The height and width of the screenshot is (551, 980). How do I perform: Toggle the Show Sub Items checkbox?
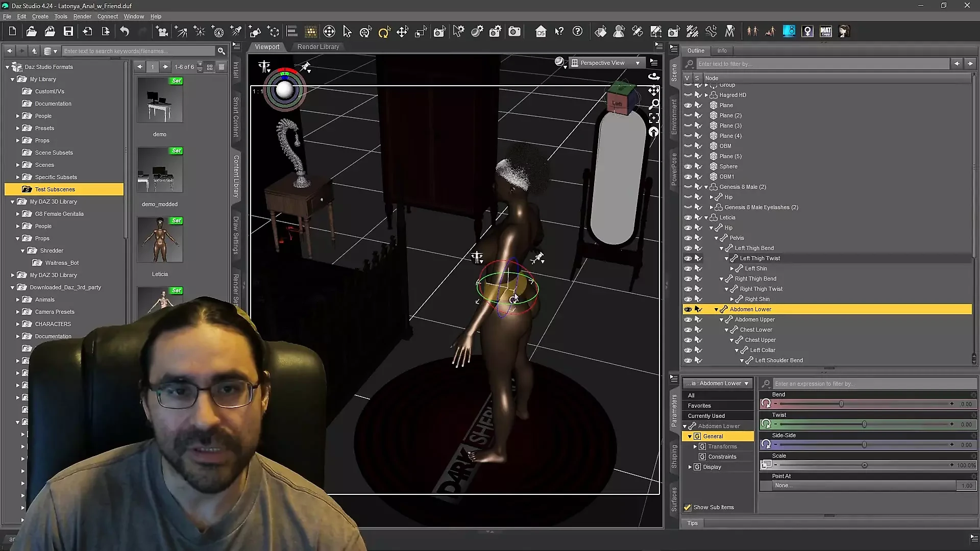[x=688, y=507]
